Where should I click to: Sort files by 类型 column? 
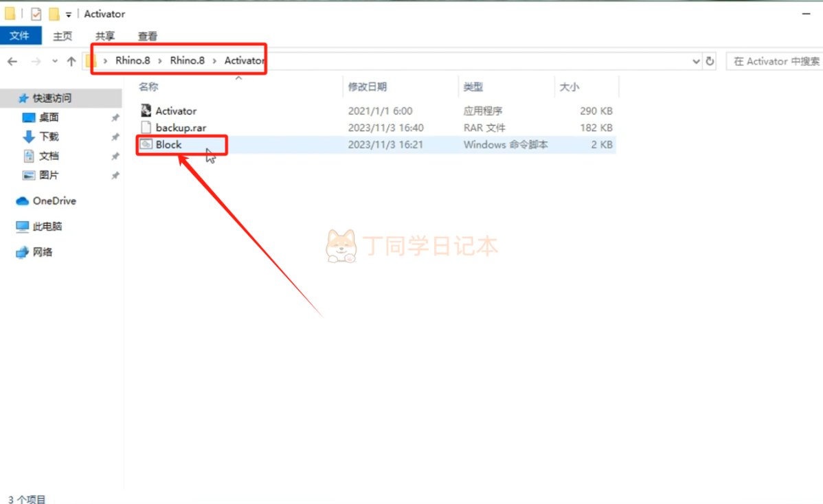click(473, 87)
